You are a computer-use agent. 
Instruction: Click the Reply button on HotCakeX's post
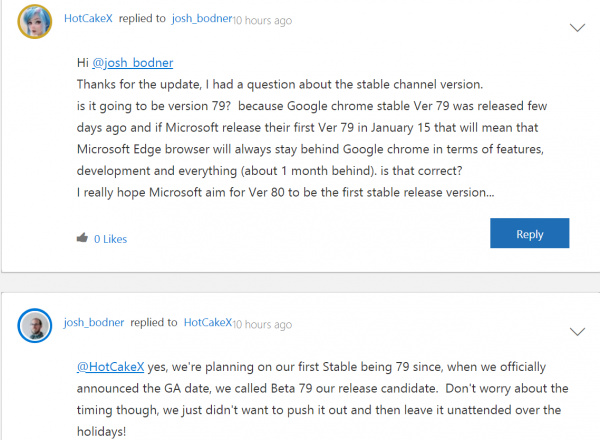[530, 233]
